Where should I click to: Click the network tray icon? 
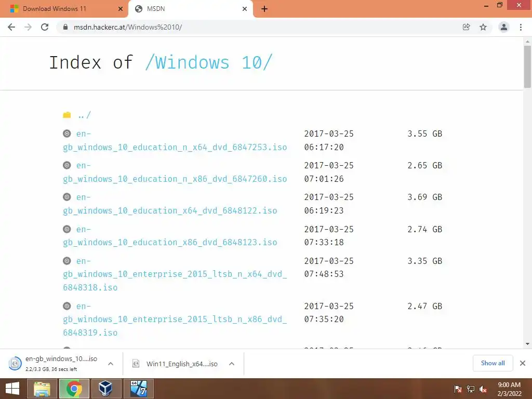point(471,389)
